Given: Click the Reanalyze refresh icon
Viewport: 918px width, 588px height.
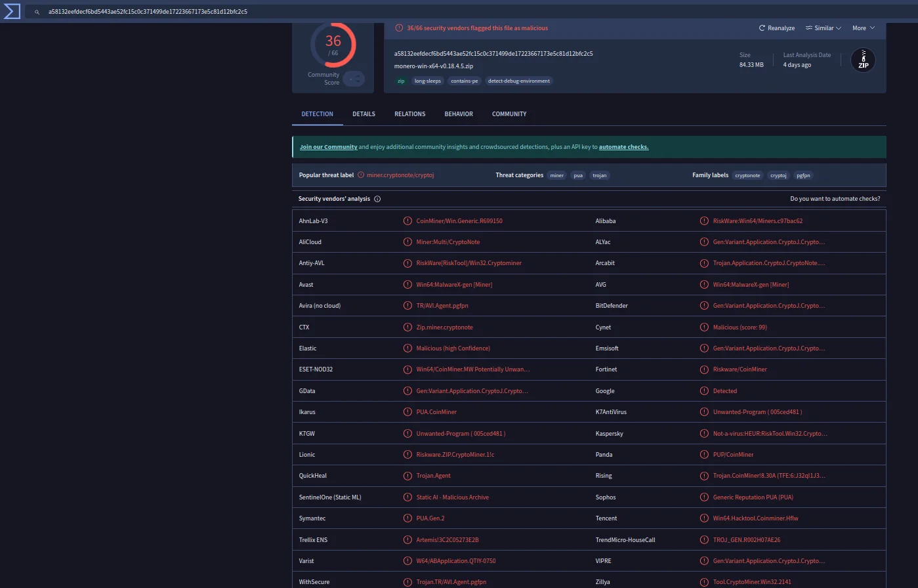Looking at the screenshot, I should pyautogui.click(x=762, y=28).
